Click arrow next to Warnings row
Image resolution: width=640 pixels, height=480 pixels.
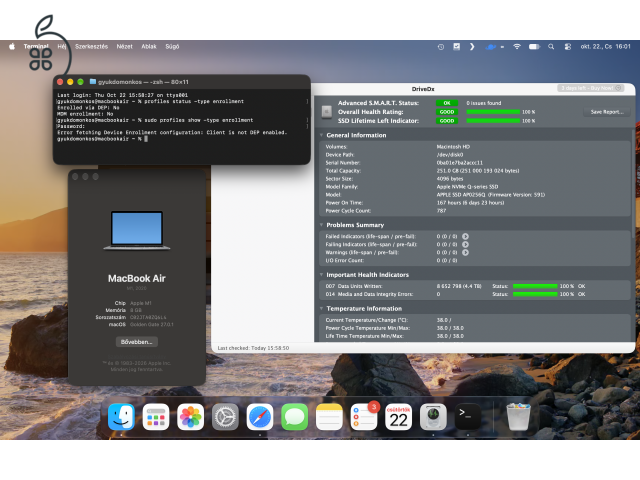click(x=465, y=253)
